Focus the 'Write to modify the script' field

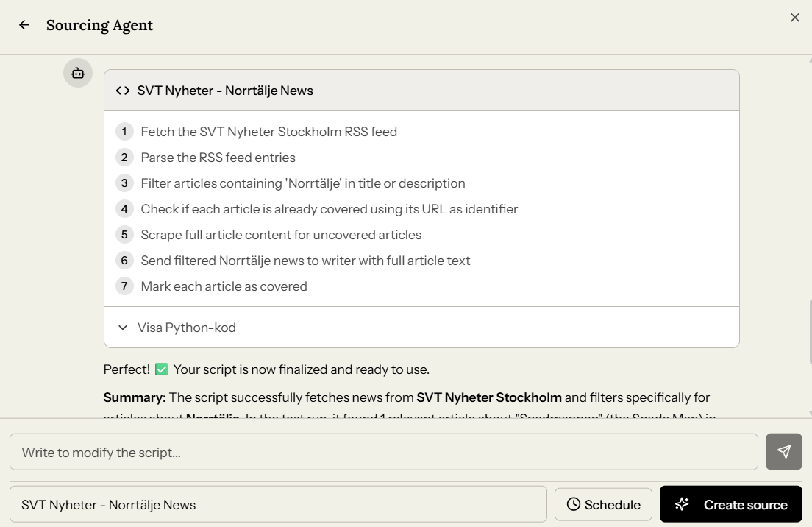383,452
